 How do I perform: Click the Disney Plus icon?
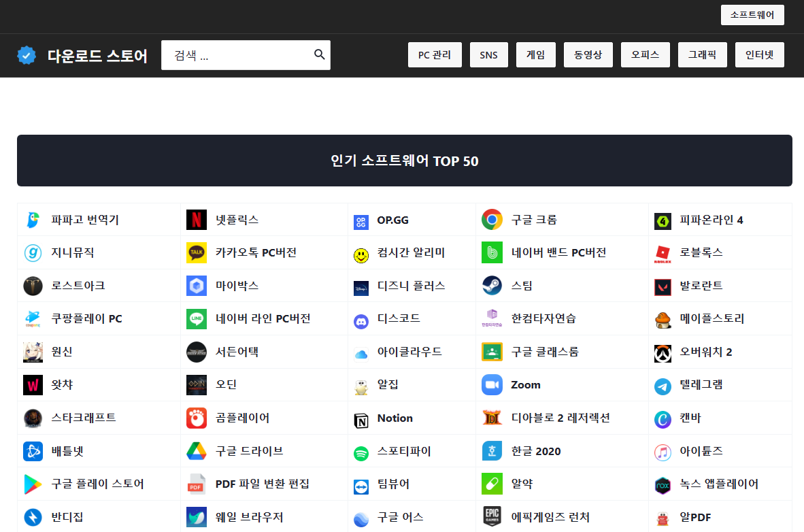(361, 289)
